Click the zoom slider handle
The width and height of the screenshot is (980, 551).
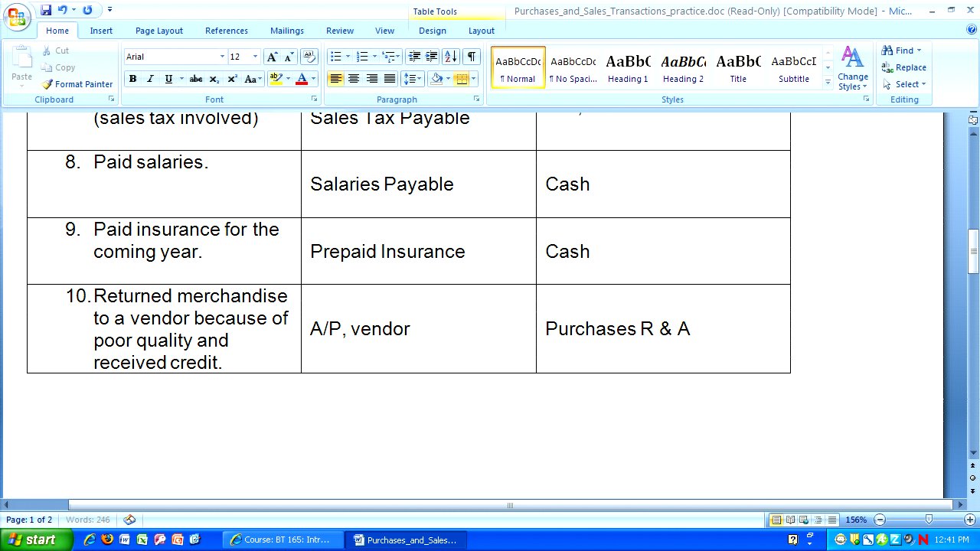(929, 520)
